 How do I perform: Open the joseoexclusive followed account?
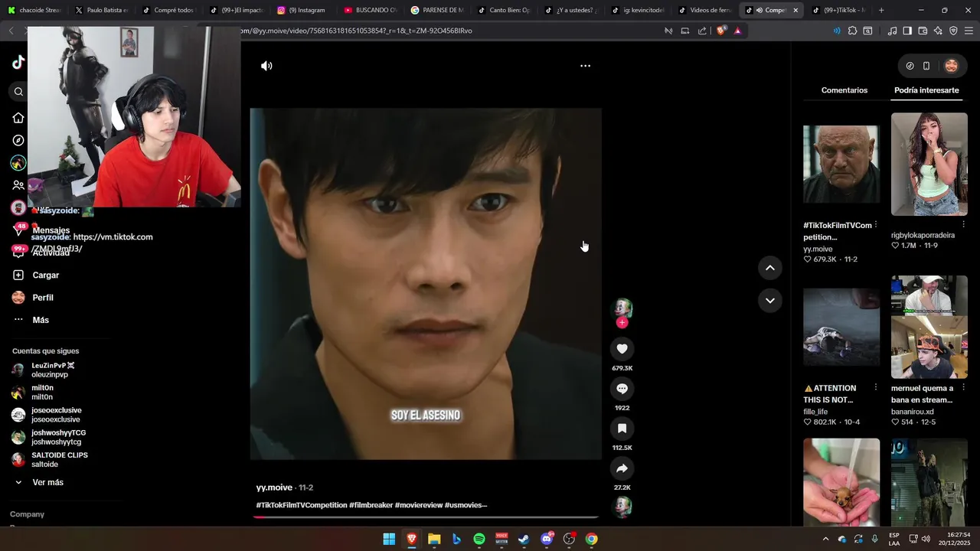click(x=47, y=415)
